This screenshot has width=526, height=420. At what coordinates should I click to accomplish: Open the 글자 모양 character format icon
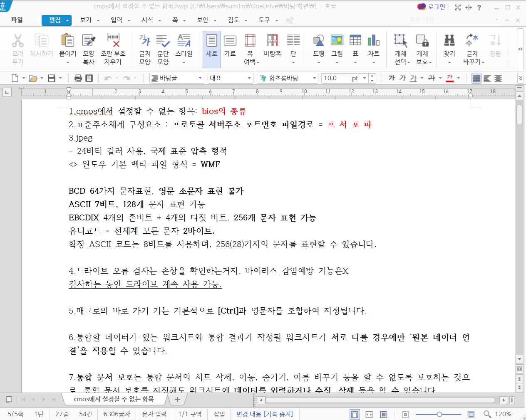pyautogui.click(x=144, y=41)
